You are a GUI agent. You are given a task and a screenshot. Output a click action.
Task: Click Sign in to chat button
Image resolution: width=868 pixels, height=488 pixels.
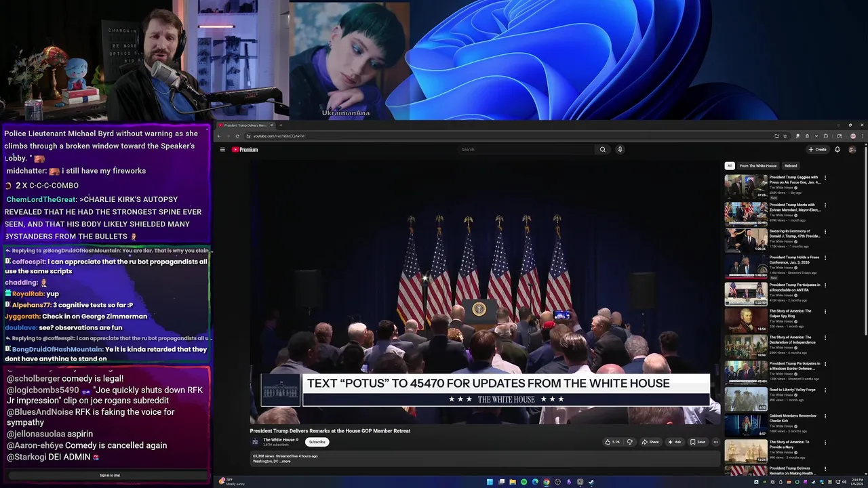(x=110, y=475)
